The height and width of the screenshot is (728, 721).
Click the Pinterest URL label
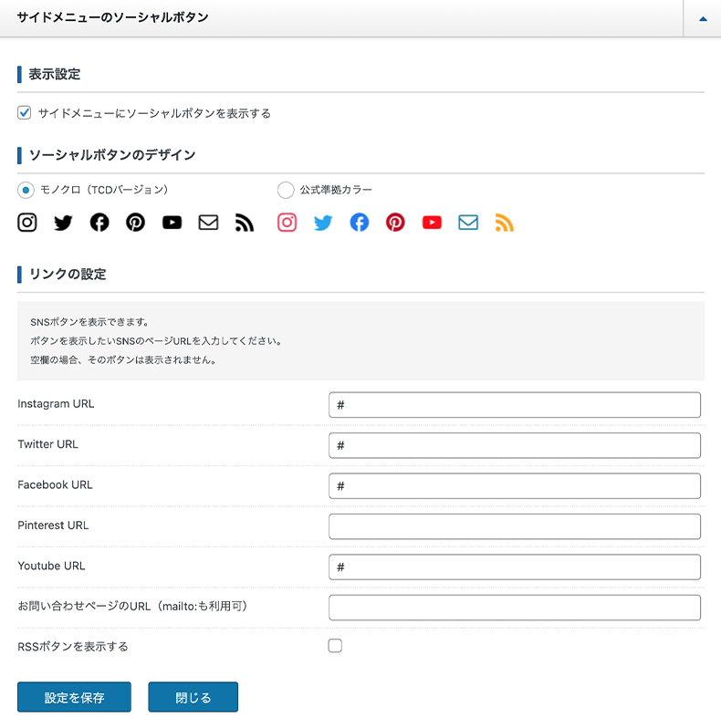pyautogui.click(x=53, y=525)
